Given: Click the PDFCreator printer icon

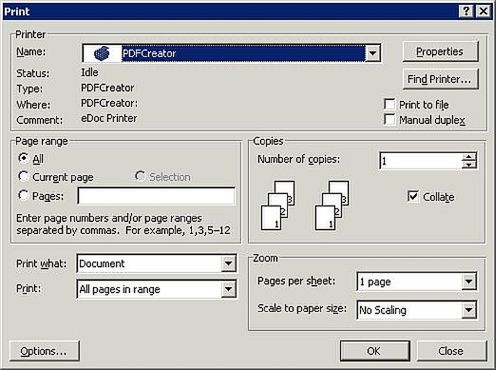Looking at the screenshot, I should coord(102,53).
